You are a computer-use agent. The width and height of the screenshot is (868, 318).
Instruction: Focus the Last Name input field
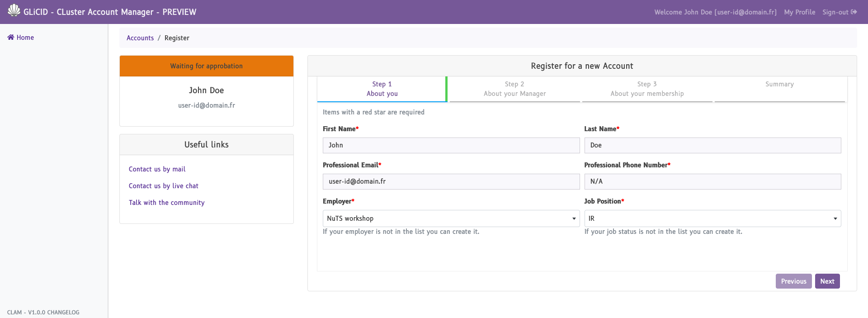pos(712,145)
